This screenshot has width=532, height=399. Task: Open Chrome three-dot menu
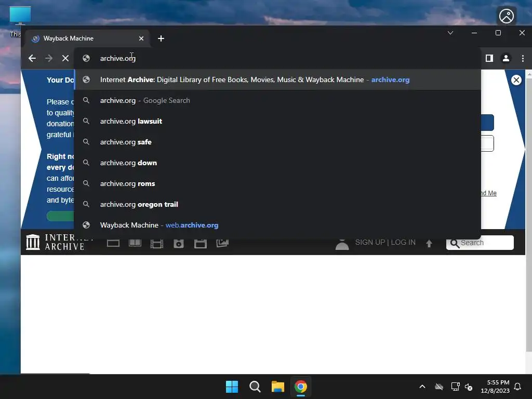click(523, 58)
